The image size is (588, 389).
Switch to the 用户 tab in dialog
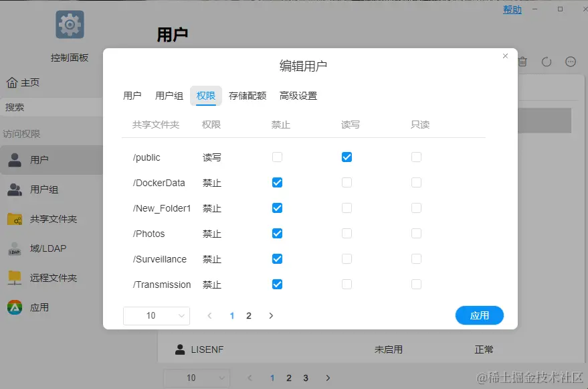[x=132, y=96]
